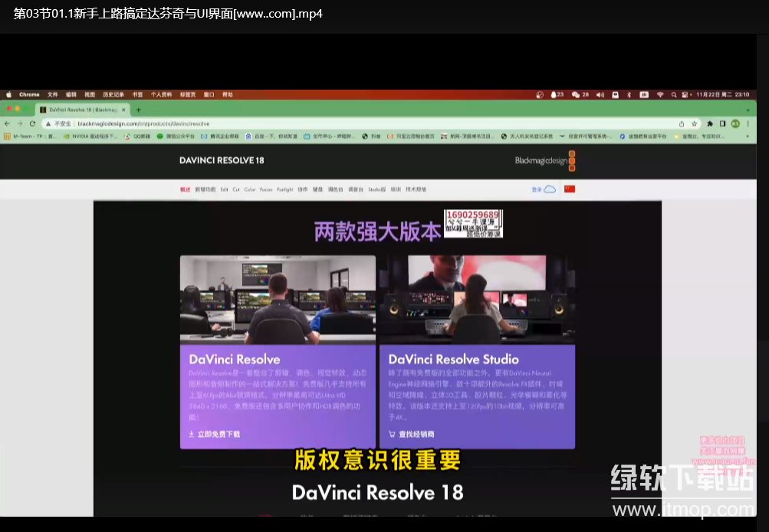
Task: Go forward in Chrome
Action: click(x=20, y=123)
